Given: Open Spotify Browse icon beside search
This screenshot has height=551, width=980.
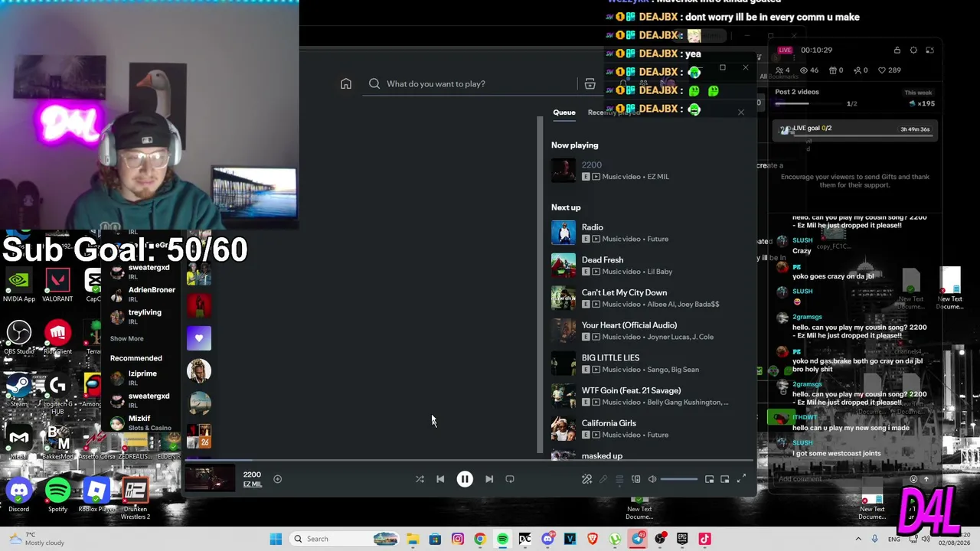Looking at the screenshot, I should click(590, 84).
